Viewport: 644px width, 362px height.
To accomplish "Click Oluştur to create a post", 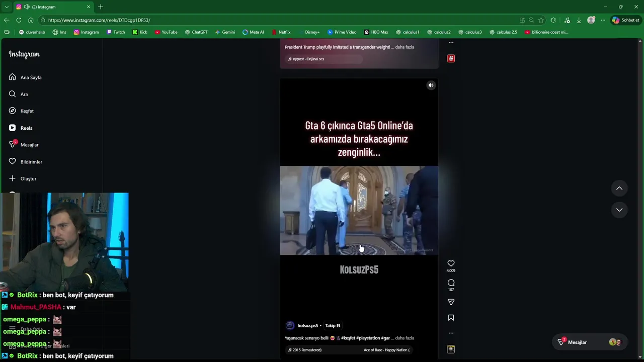I will pyautogui.click(x=23, y=178).
